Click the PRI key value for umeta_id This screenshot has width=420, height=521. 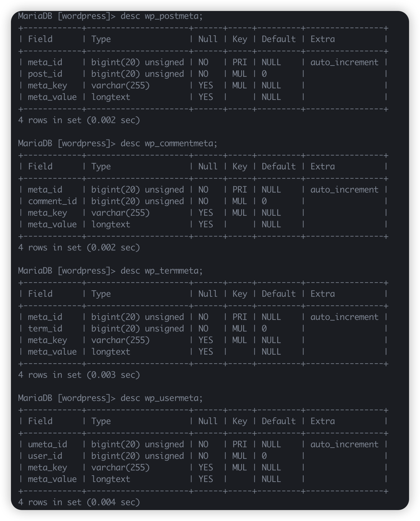240,445
